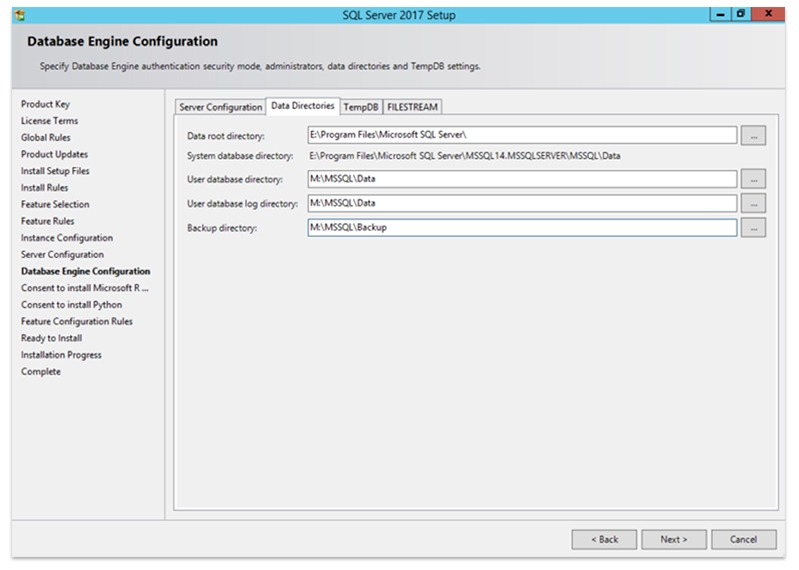Select Database Engine Configuration sidebar step
799x570 pixels.
[x=86, y=272]
